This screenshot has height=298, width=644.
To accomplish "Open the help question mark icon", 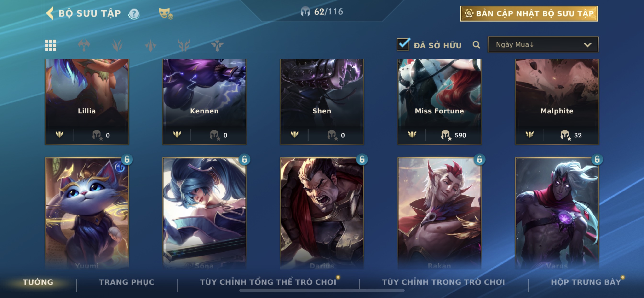I will [134, 13].
